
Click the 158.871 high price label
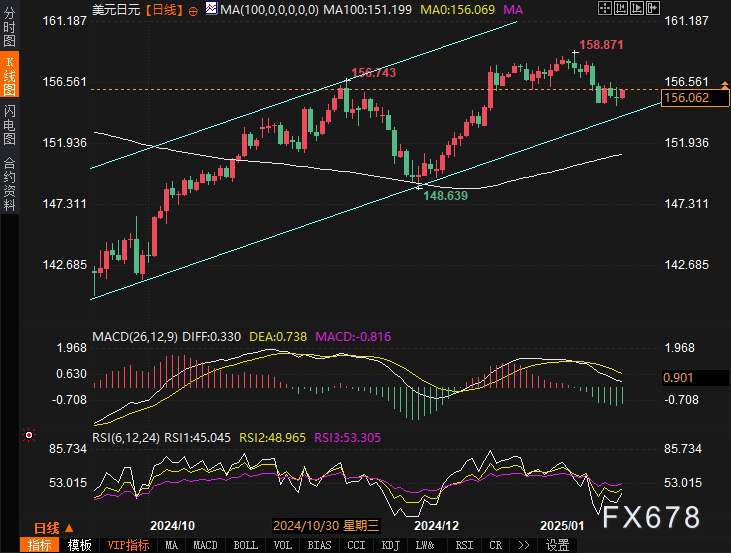pyautogui.click(x=601, y=45)
